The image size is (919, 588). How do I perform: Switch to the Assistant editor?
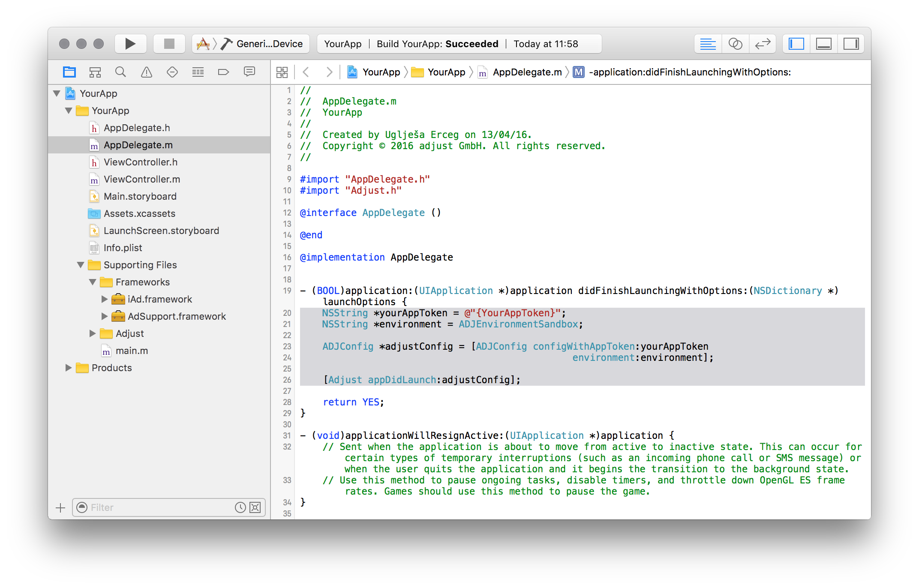(735, 44)
